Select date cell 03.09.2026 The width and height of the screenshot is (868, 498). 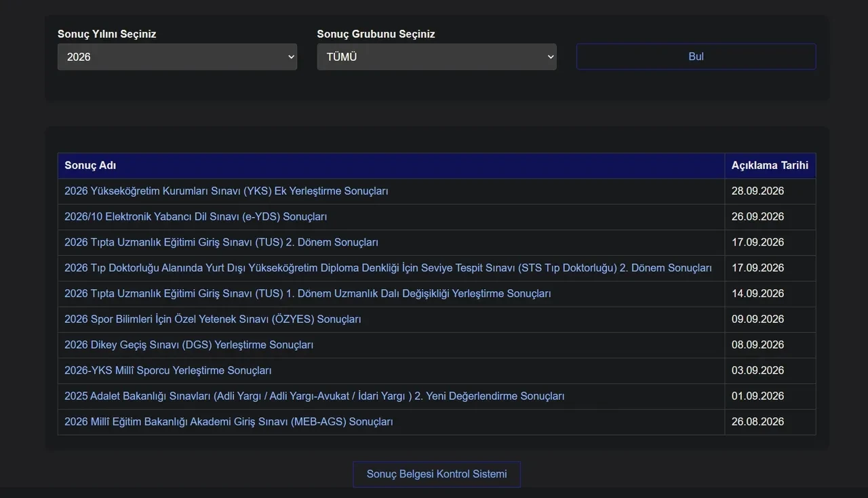click(770, 370)
